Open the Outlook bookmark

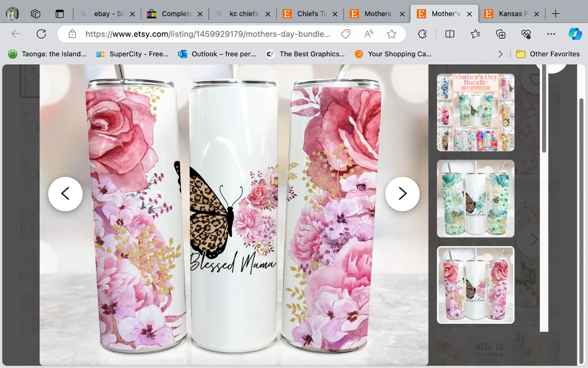[x=217, y=54]
